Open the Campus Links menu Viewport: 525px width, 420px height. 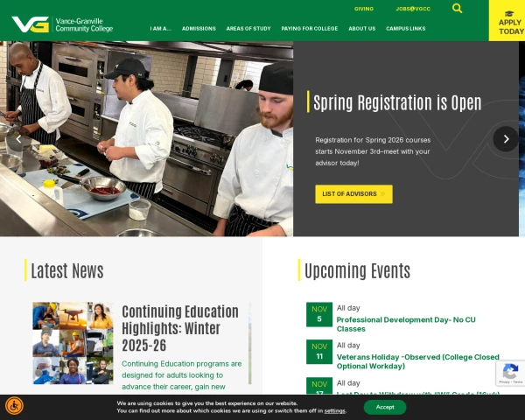click(405, 29)
